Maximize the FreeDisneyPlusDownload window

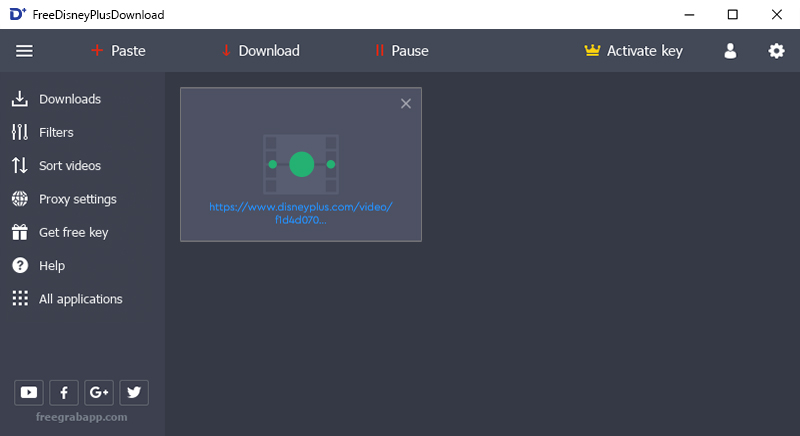(x=733, y=14)
